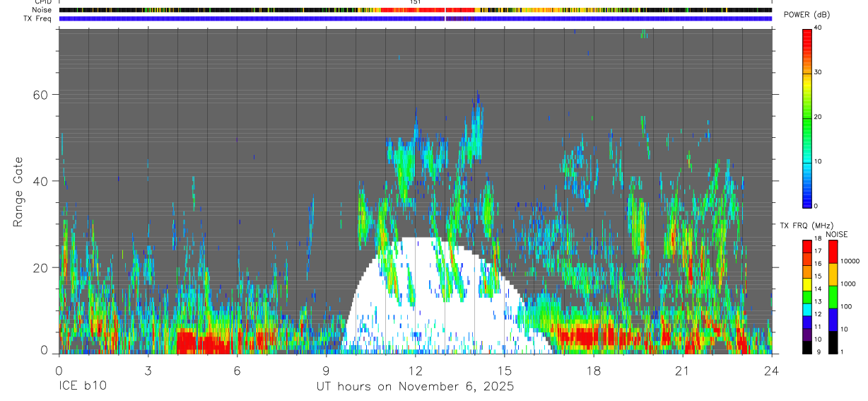Click the '6' UT hours axis tick label
Screen dimensions: 868x401
point(237,371)
